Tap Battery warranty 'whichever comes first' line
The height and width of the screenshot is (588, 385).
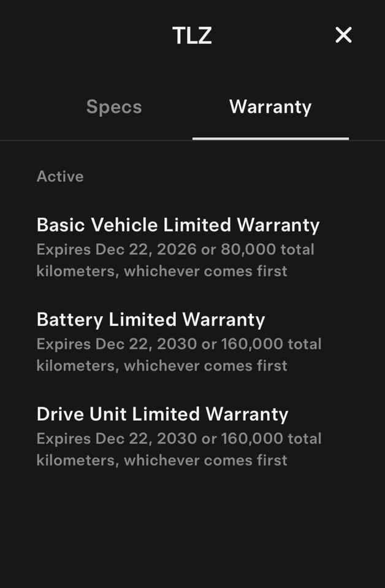(205, 365)
